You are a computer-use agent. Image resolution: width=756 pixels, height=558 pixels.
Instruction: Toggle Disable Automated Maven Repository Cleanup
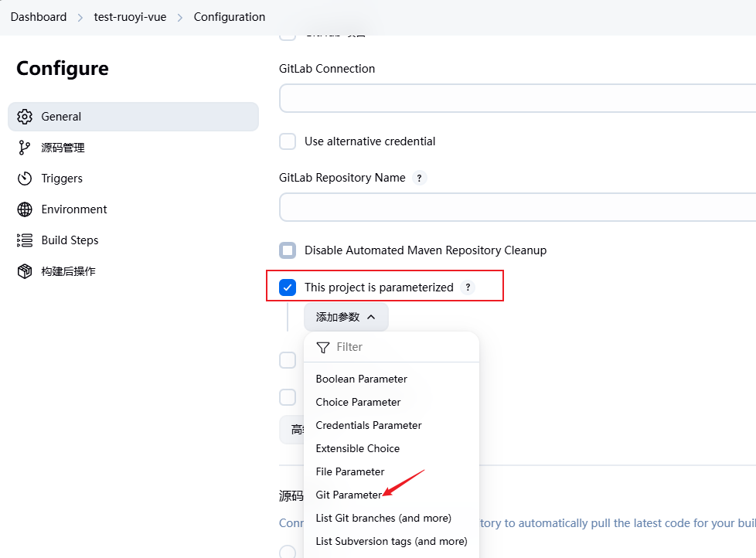point(288,250)
